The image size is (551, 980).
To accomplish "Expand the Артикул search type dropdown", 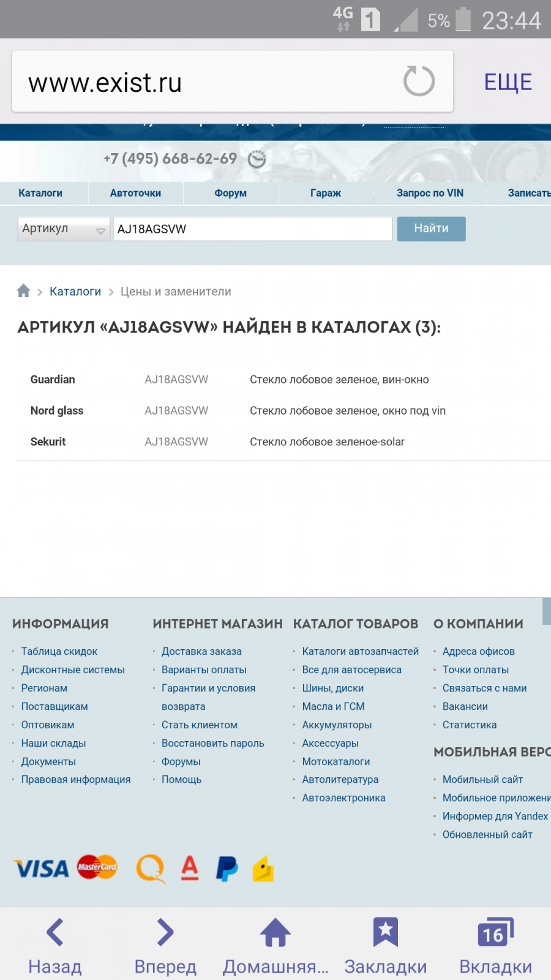I will click(64, 229).
